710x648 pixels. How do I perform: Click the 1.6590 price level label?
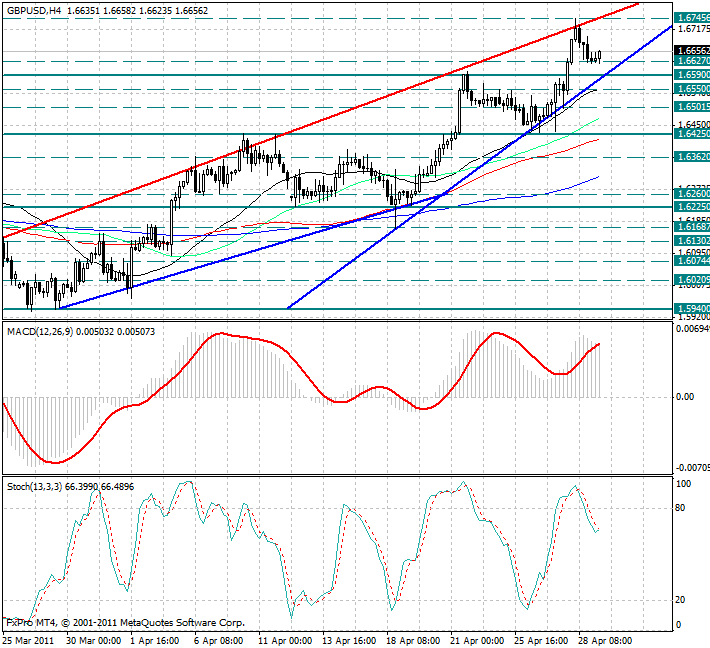coord(692,75)
